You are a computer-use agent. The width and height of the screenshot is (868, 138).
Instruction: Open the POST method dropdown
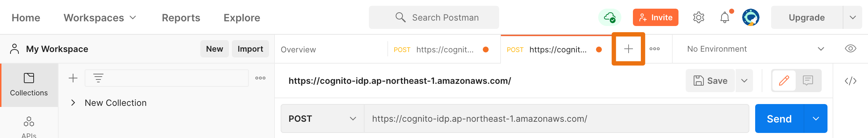click(322, 118)
